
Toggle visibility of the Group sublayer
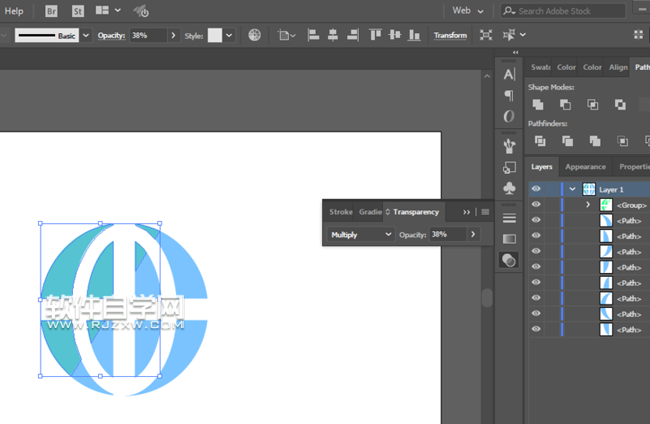[536, 205]
